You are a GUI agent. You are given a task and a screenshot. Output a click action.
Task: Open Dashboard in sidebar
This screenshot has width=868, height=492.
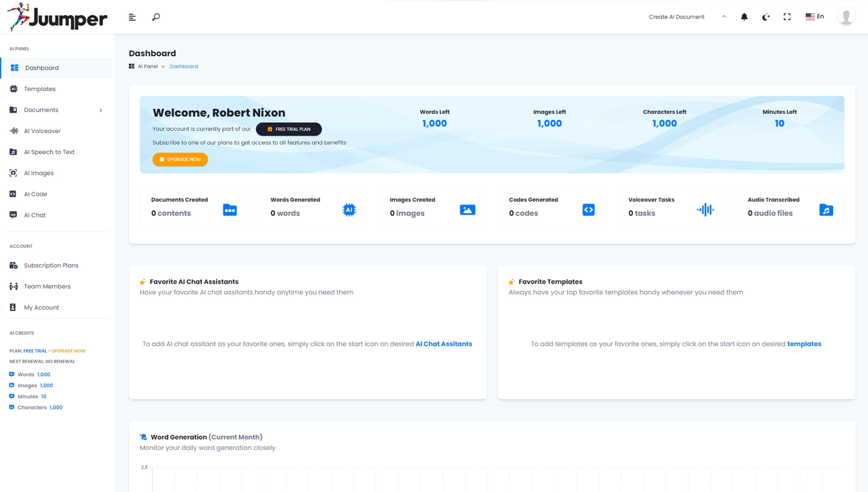coord(57,68)
